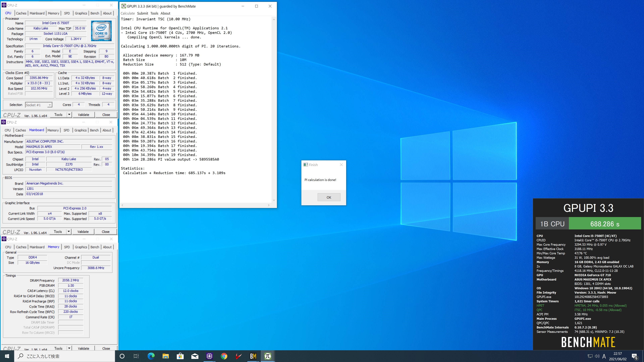Click the taskbar clock 22:57
Screen dimensions: 644x362
coord(618,353)
